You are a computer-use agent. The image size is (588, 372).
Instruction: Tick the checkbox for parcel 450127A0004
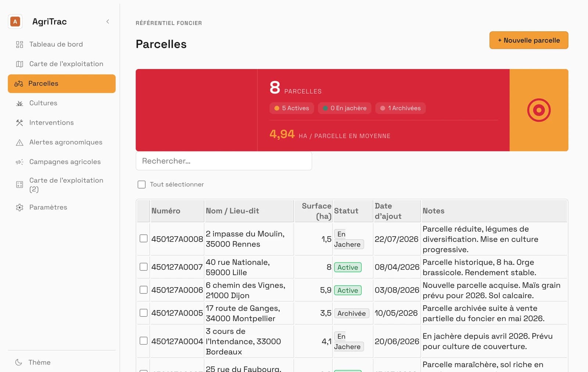144,341
